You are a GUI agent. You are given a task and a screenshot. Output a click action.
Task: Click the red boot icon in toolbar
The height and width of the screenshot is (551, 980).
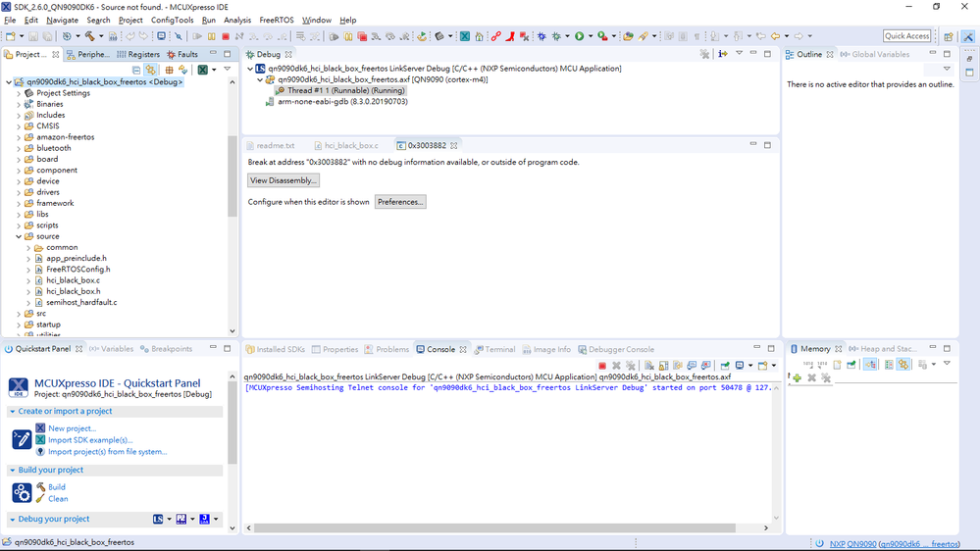[511, 36]
